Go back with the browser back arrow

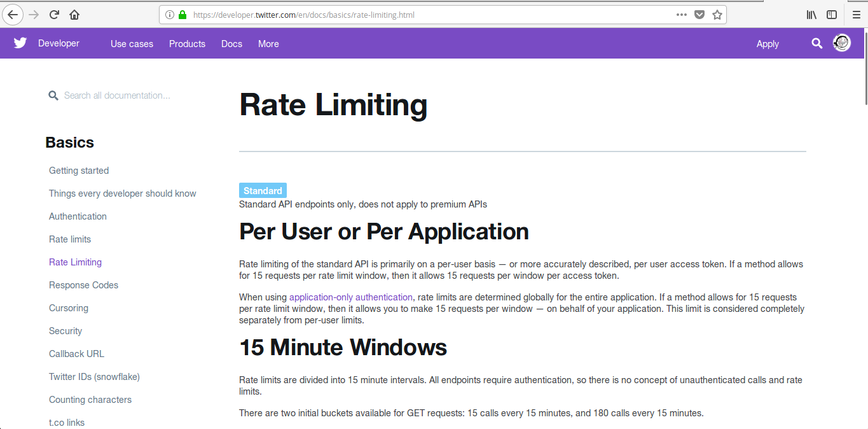[13, 15]
